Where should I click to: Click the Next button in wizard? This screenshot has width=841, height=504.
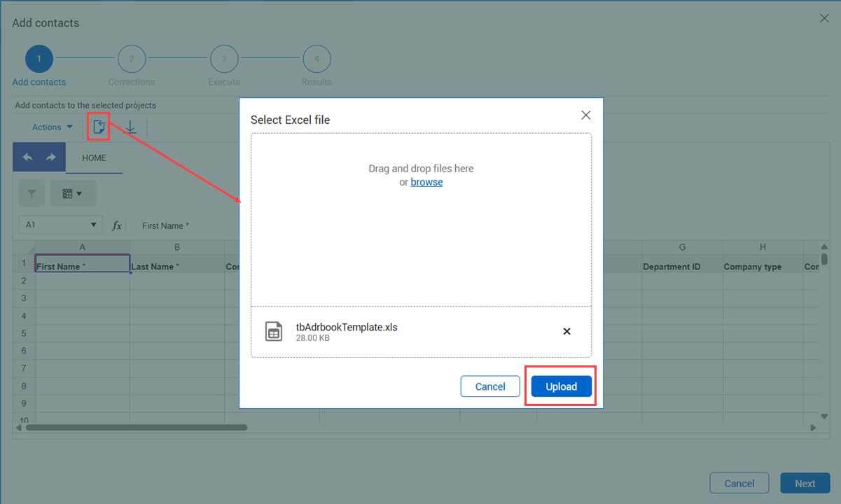click(805, 484)
